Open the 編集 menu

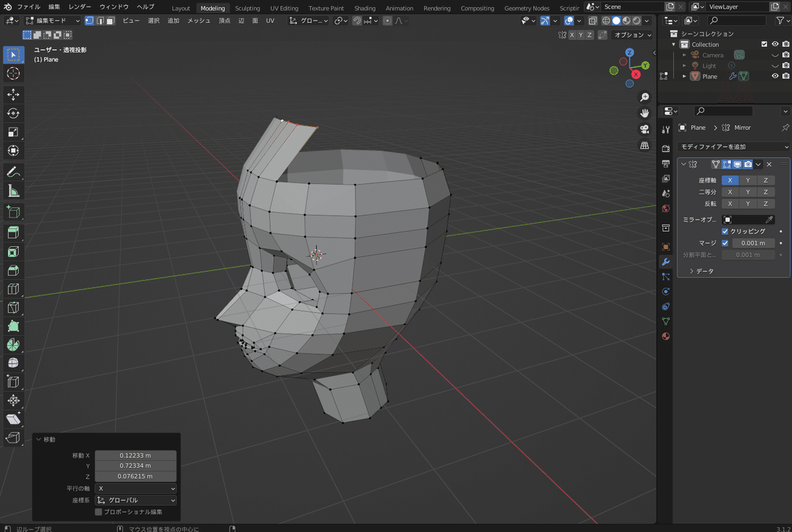54,7
